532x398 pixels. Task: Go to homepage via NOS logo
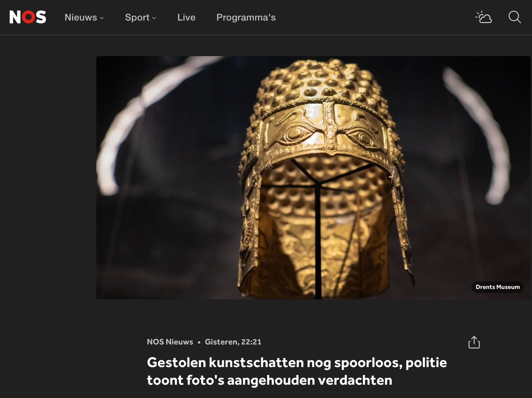[x=28, y=17]
